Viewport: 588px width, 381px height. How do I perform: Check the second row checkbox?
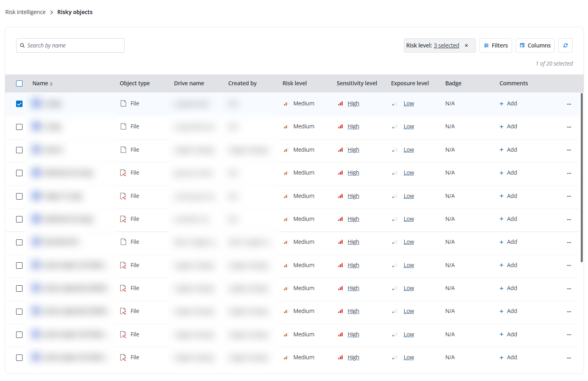coord(19,127)
